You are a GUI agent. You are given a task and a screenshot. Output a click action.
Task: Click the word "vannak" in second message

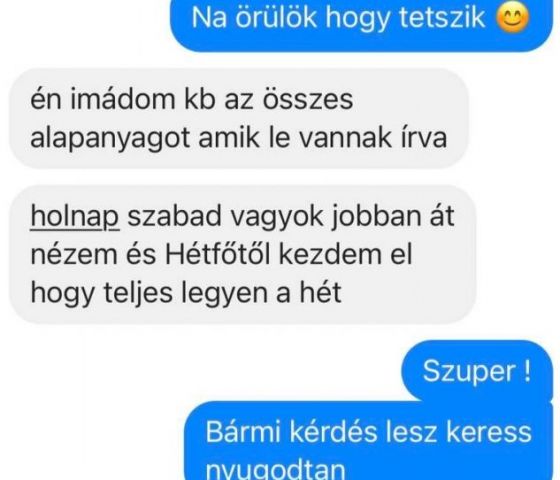pos(344,139)
